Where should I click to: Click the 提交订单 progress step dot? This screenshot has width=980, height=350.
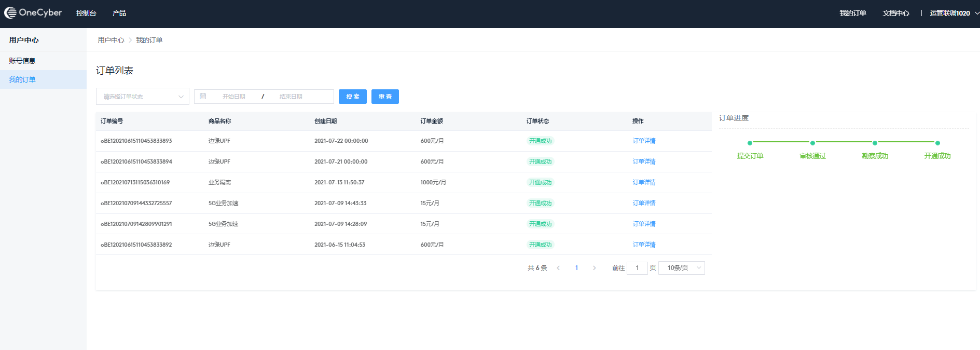tap(750, 143)
